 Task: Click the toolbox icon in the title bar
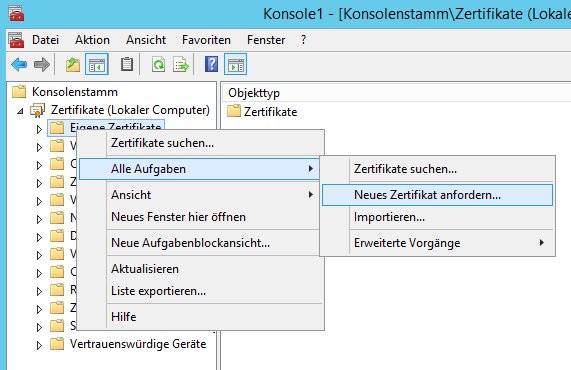point(16,14)
